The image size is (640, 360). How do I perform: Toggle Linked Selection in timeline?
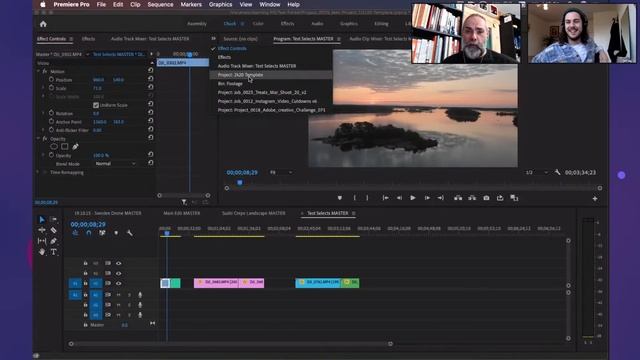tap(102, 233)
